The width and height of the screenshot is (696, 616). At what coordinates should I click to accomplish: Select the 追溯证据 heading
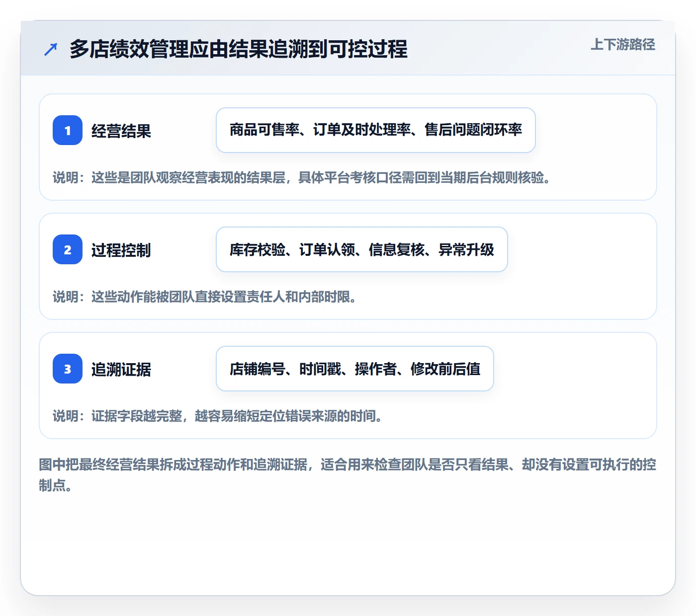click(121, 369)
